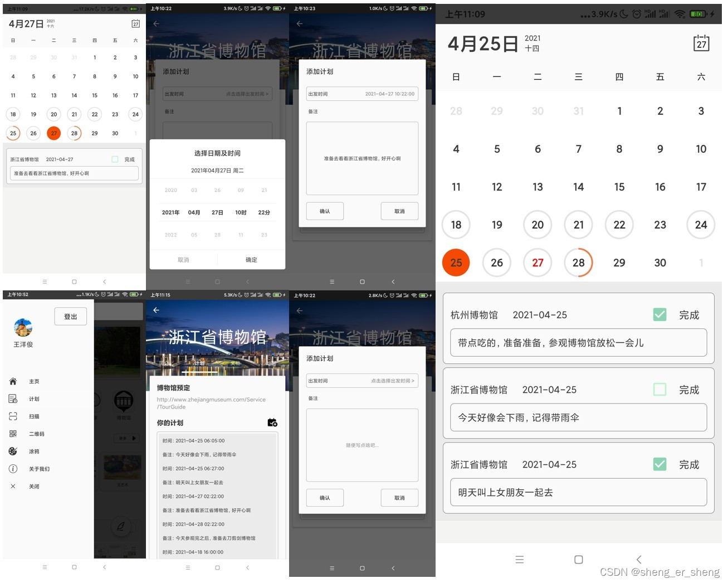Pick year 2022 in the date picker
Viewport: 728px width, 583px height.
(x=171, y=235)
